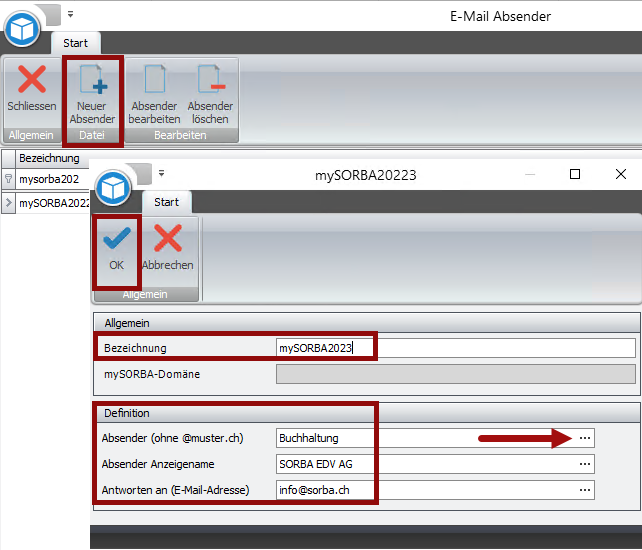Open ellipsis picker for Antworten an field
Viewport: 642px width, 550px height.
(x=585, y=490)
